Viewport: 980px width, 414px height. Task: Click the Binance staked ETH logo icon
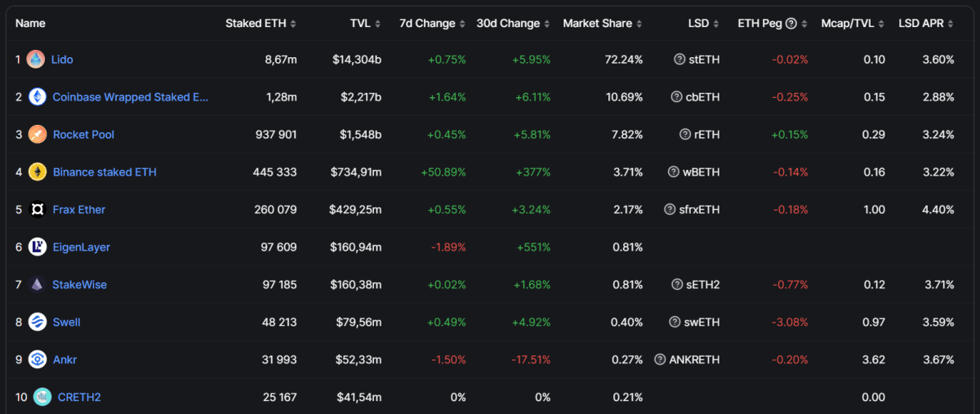point(38,171)
